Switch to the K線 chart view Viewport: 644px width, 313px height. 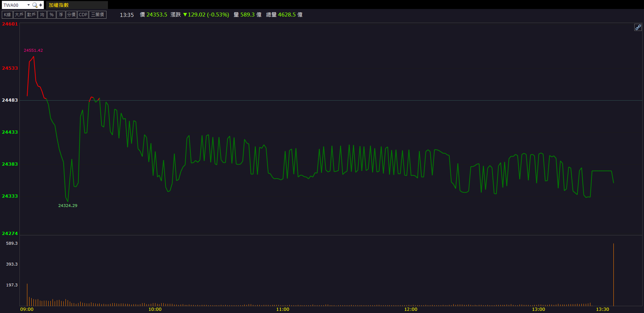[x=8, y=15]
